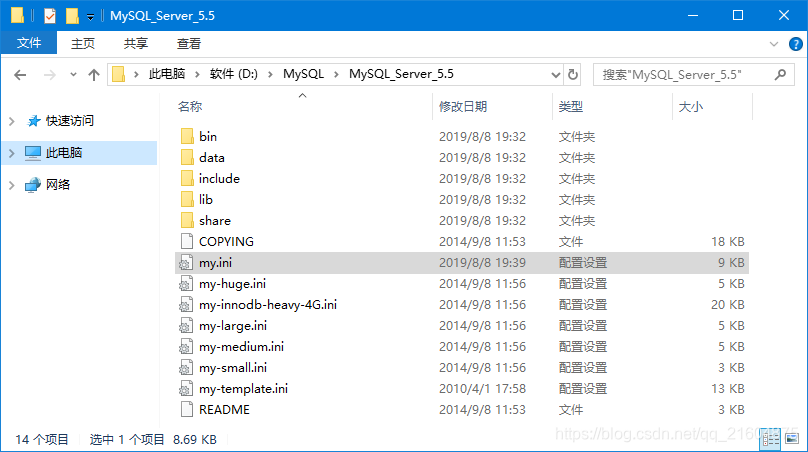
Task: Open the bin folder icon
Action: click(187, 137)
